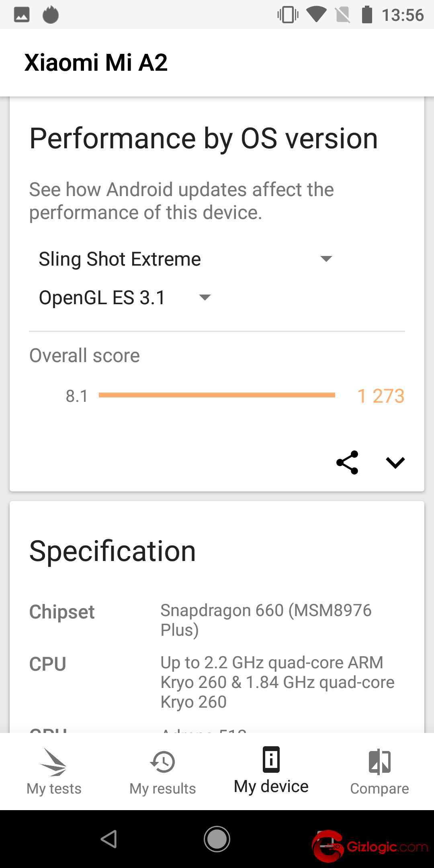
Task: Tap the Xiaomi Mi A2 title
Action: click(96, 63)
